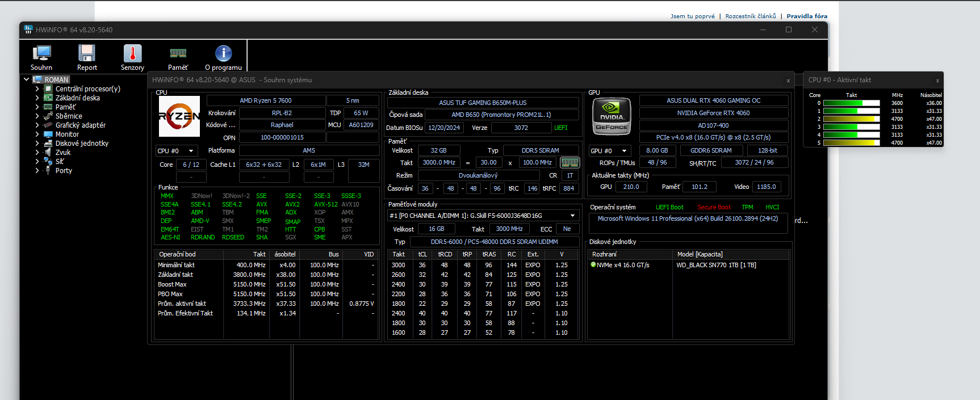Open the GPU #0 selector dropdown

(610, 151)
